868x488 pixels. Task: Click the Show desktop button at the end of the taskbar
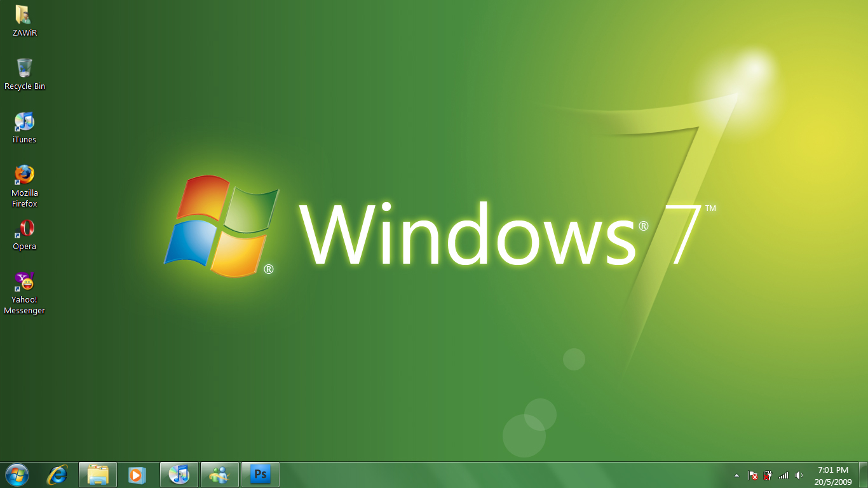tap(864, 475)
